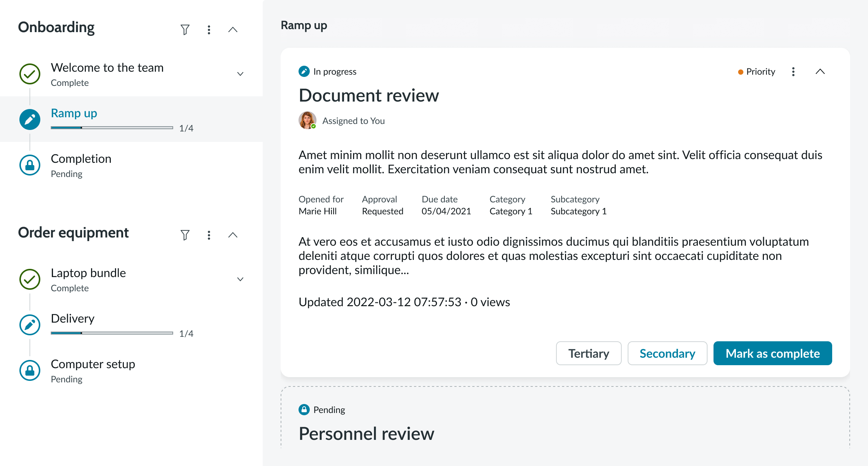The height and width of the screenshot is (466, 868).
Task: Select the Ramp up step
Action: coord(74,113)
